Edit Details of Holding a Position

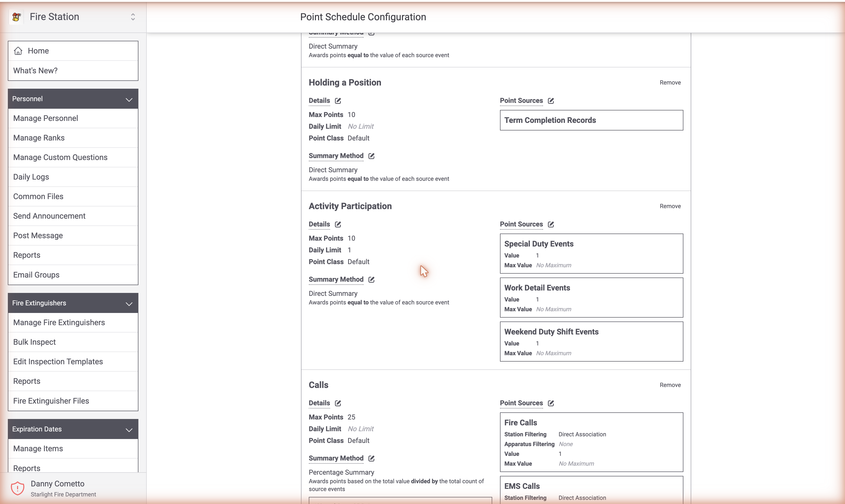(x=338, y=101)
